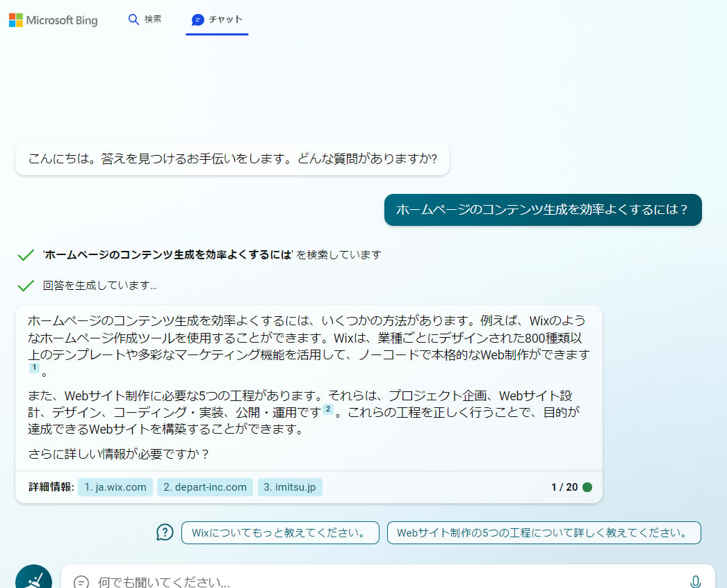Click the user message ホームページのコンテンツ生成を効率よくするには？
This screenshot has height=588, width=727.
pos(543,210)
